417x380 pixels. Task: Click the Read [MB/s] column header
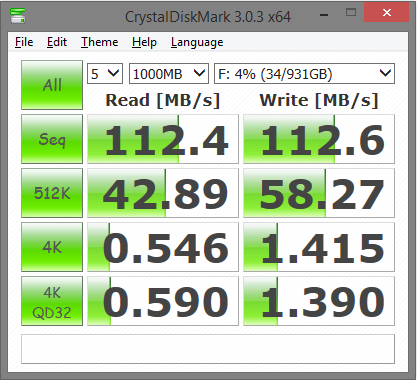pyautogui.click(x=163, y=100)
